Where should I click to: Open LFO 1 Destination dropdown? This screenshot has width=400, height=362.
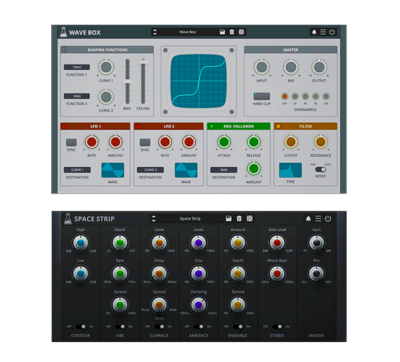point(77,170)
